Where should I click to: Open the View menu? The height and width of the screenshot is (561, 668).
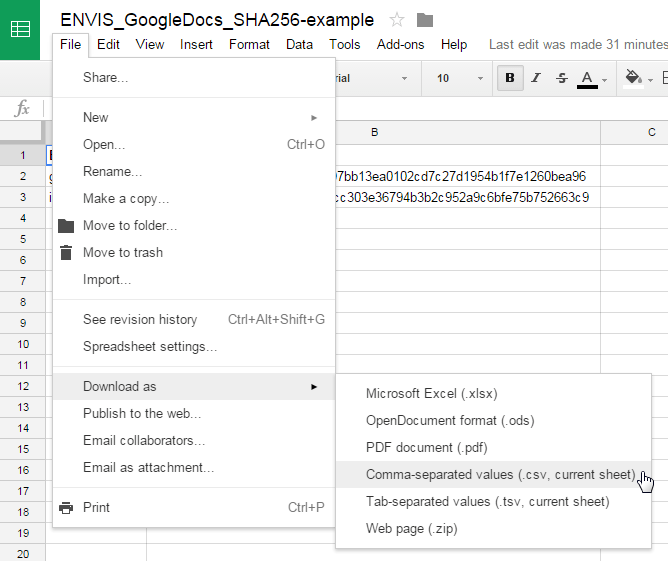point(150,44)
